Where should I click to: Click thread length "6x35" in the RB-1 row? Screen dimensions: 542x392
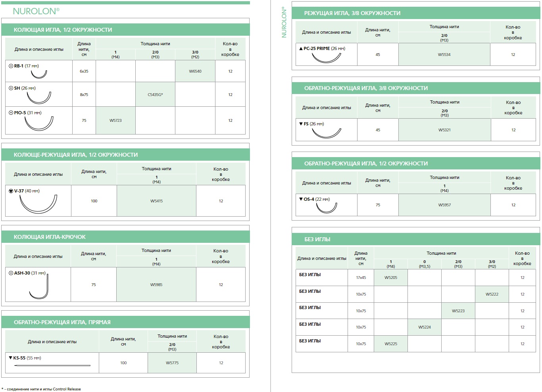pyautogui.click(x=84, y=71)
